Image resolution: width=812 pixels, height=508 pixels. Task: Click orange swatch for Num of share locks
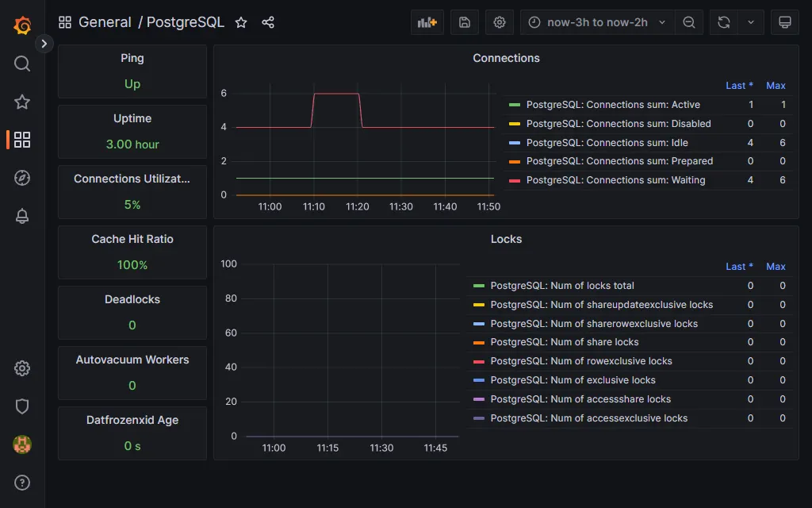[x=478, y=343]
